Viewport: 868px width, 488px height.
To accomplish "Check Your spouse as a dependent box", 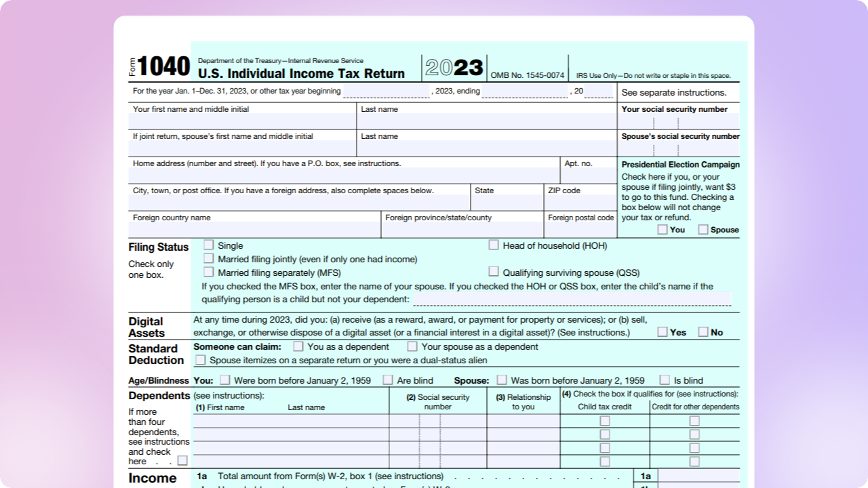I will click(x=412, y=346).
